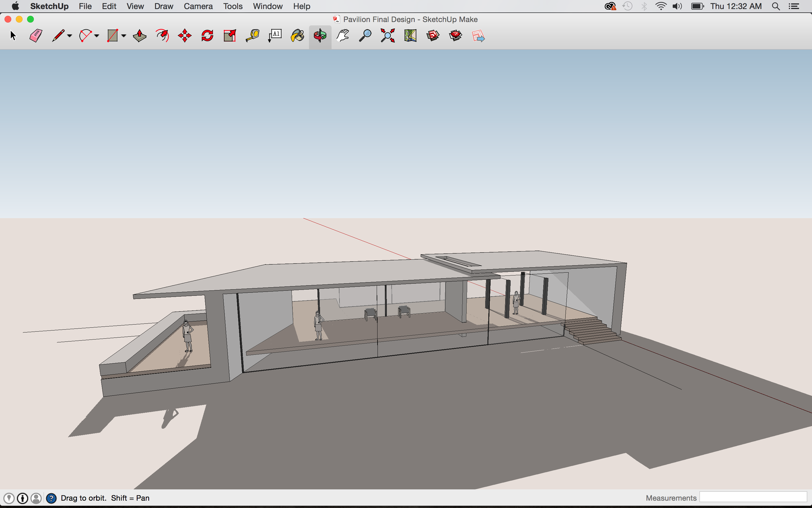Choose the pink Eraser tool

pos(36,36)
